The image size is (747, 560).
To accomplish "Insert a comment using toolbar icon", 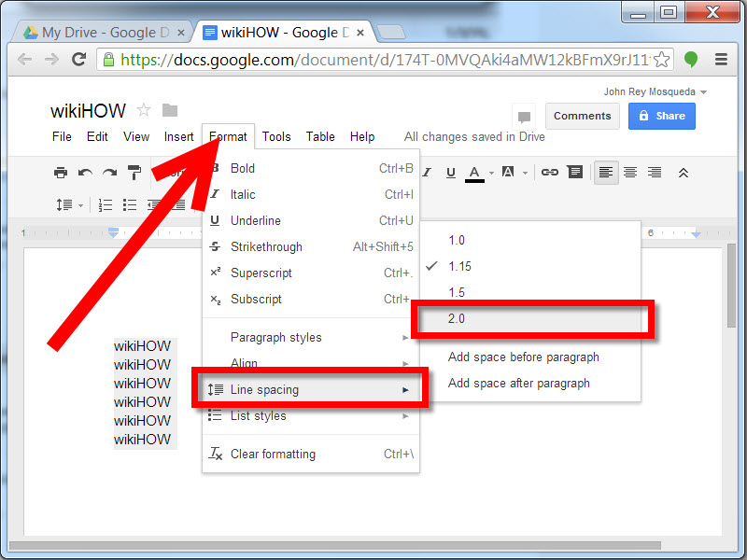I will click(575, 173).
